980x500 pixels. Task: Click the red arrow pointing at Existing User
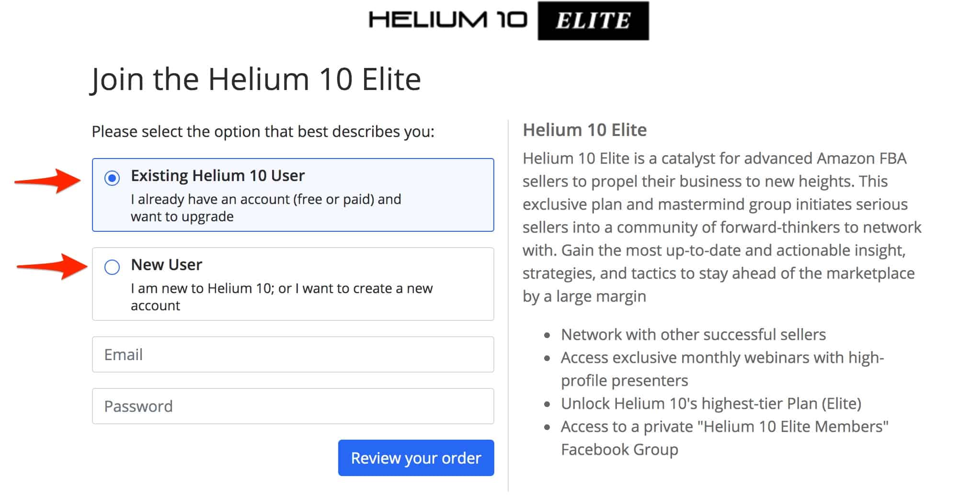47,181
